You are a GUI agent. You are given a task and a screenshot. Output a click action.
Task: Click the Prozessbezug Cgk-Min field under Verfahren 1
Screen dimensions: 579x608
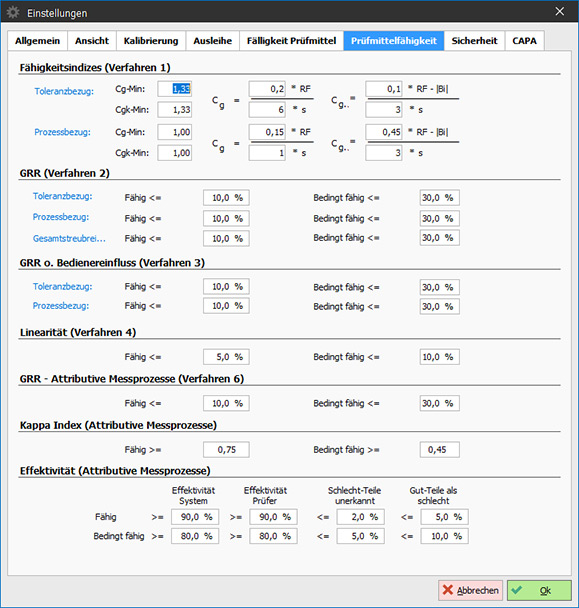click(x=175, y=153)
